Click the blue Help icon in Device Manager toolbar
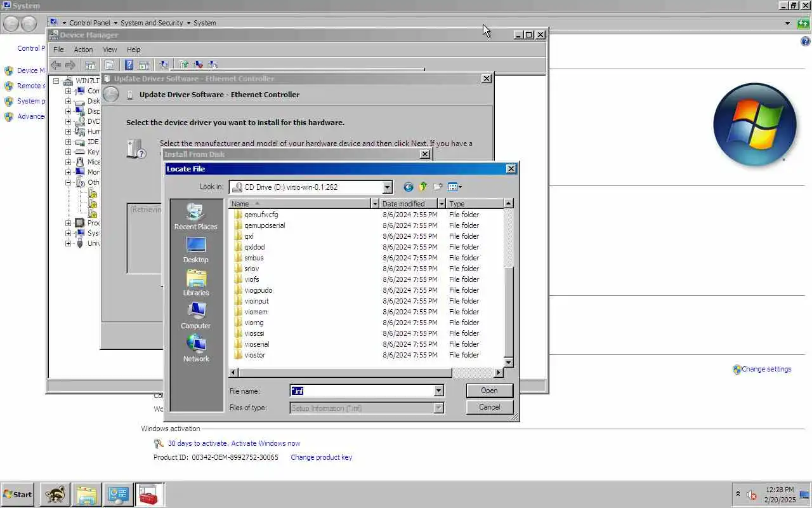Screen dimensions: 812x508 pyautogui.click(x=129, y=65)
